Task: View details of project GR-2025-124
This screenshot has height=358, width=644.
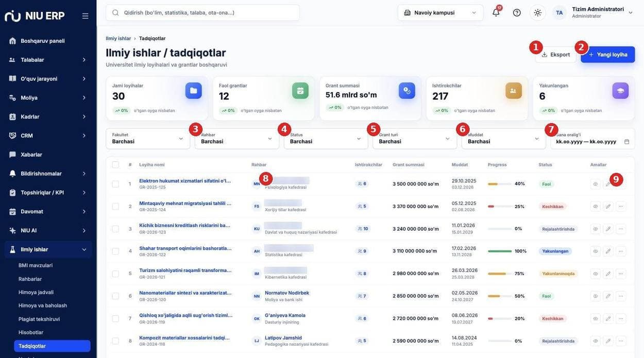Action: [x=595, y=207]
